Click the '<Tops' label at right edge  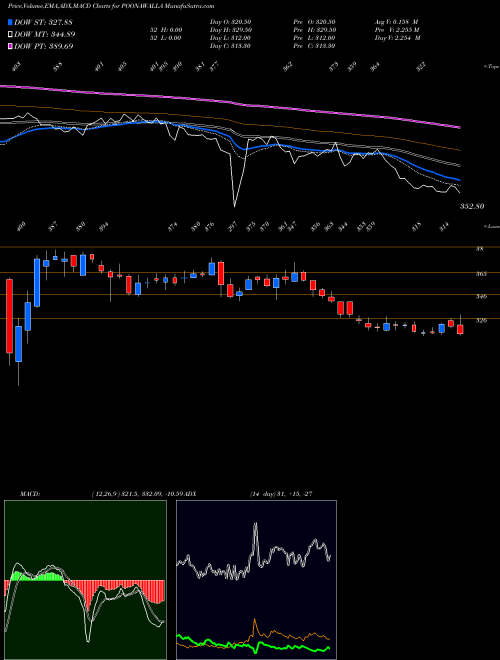tap(492, 67)
